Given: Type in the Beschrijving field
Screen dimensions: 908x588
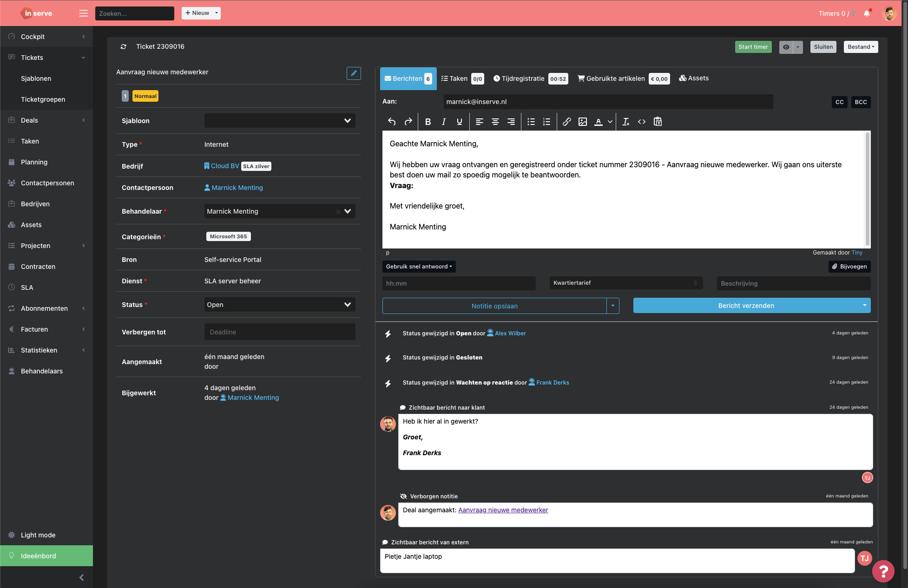Looking at the screenshot, I should [x=793, y=283].
